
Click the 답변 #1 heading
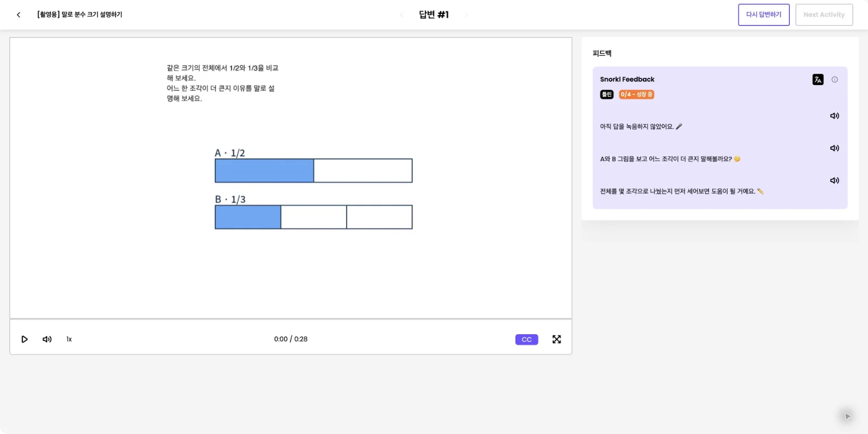433,15
